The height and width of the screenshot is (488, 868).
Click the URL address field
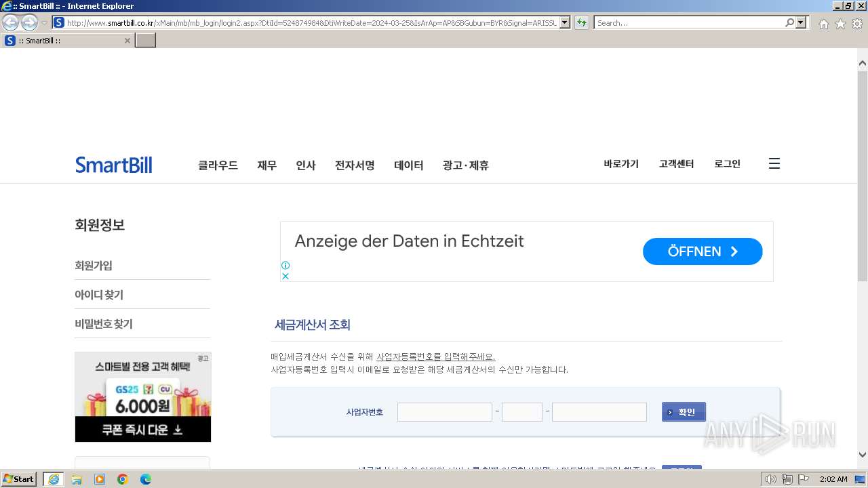pyautogui.click(x=312, y=22)
